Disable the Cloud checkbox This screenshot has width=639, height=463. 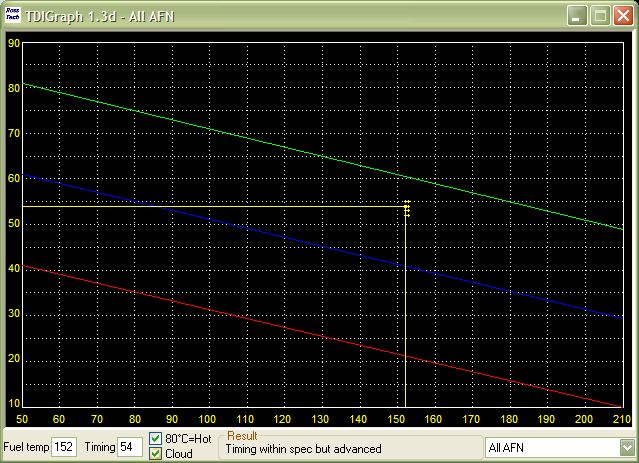point(156,454)
